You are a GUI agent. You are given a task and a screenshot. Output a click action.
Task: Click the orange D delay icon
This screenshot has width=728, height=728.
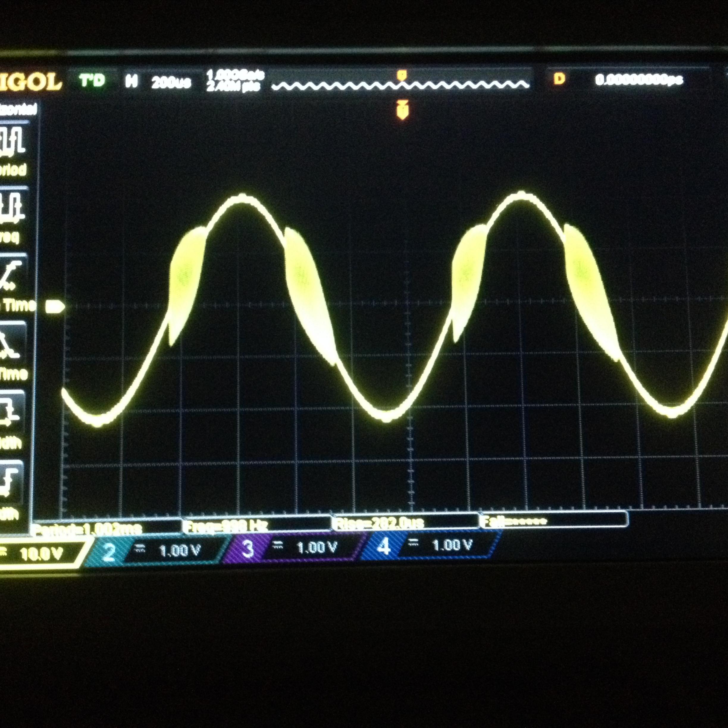coord(559,79)
